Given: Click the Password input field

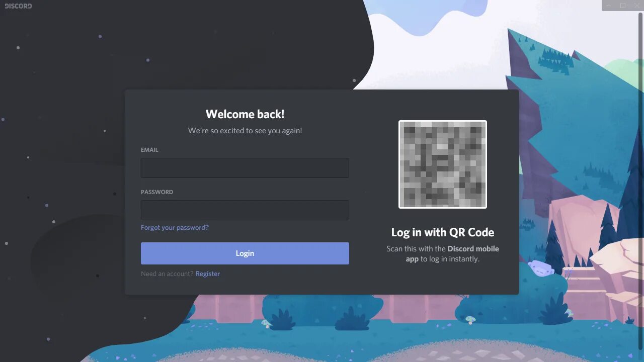Looking at the screenshot, I should [245, 210].
